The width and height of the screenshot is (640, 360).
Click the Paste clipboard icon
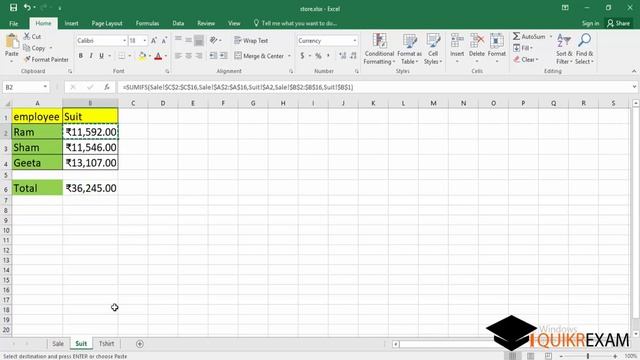(12, 42)
